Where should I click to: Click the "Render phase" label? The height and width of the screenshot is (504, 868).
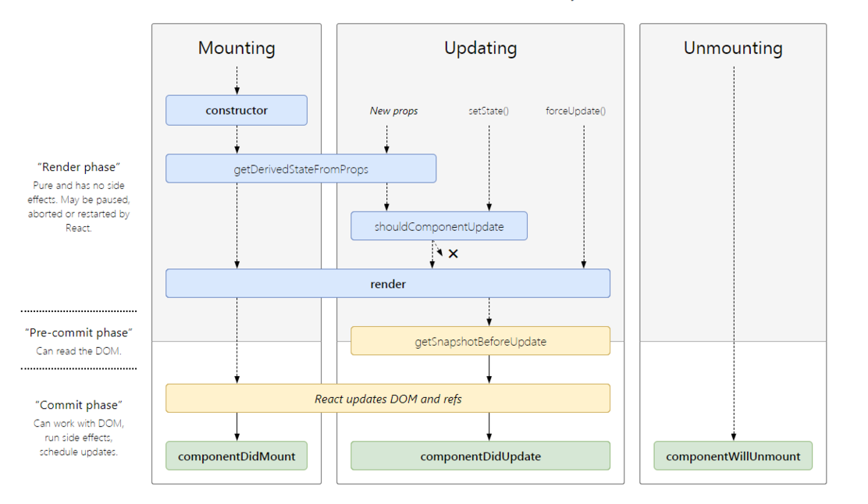[79, 167]
